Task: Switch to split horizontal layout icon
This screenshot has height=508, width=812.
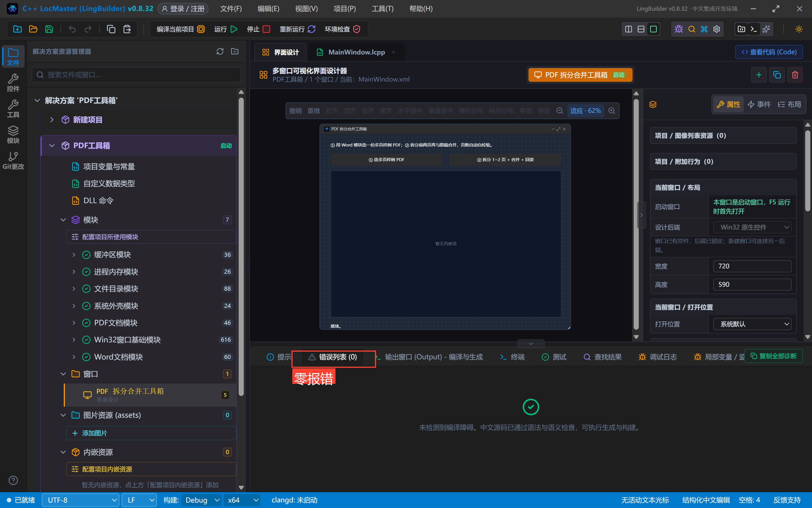Action: (x=641, y=29)
